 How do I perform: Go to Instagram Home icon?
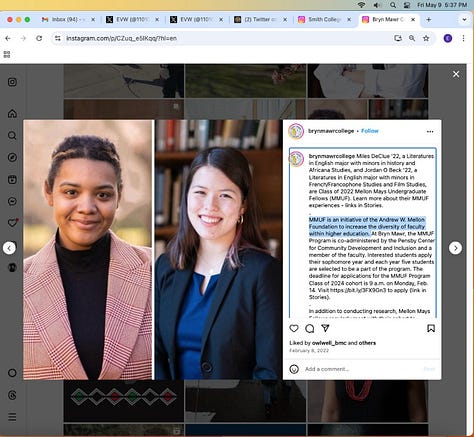tap(12, 113)
